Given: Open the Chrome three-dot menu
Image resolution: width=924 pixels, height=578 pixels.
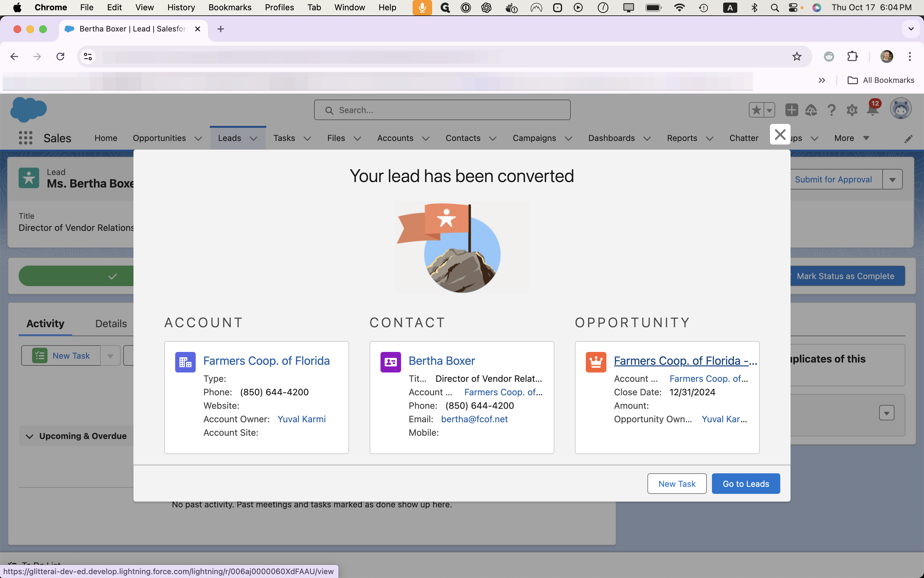Looking at the screenshot, I should (x=910, y=57).
